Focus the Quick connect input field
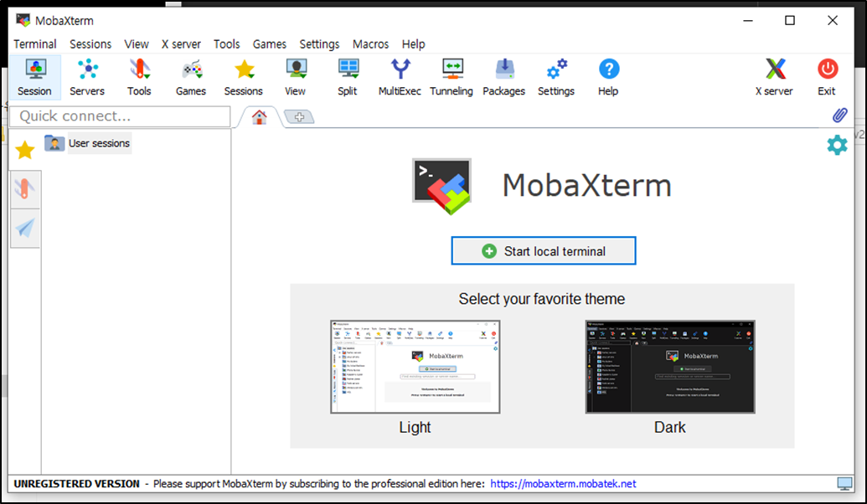Viewport: 867px width, 504px height. (120, 116)
